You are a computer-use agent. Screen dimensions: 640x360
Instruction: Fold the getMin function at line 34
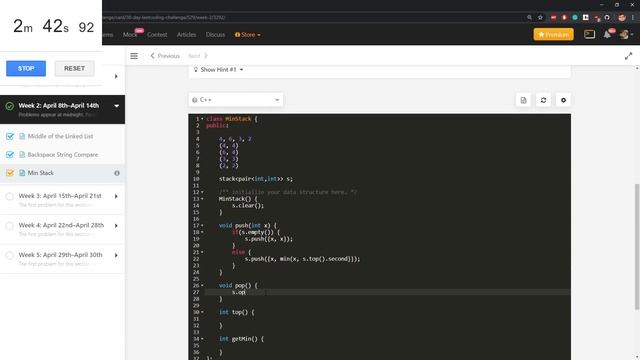pyautogui.click(x=202, y=339)
